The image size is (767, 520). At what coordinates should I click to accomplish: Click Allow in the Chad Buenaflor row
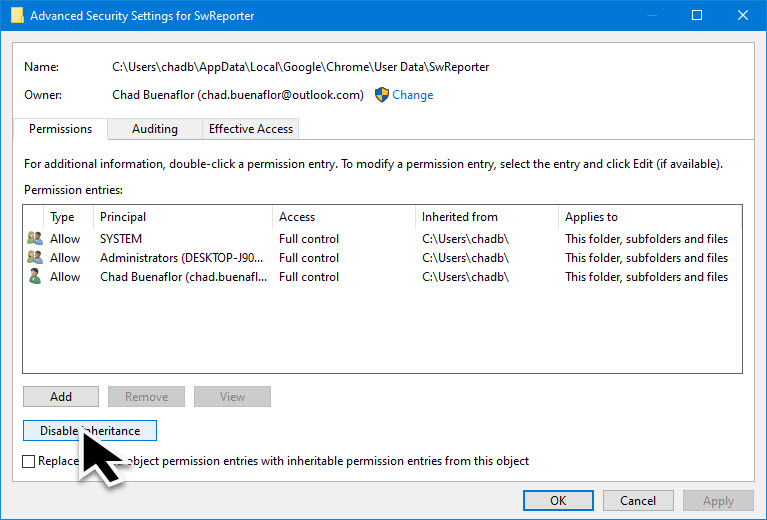(65, 277)
